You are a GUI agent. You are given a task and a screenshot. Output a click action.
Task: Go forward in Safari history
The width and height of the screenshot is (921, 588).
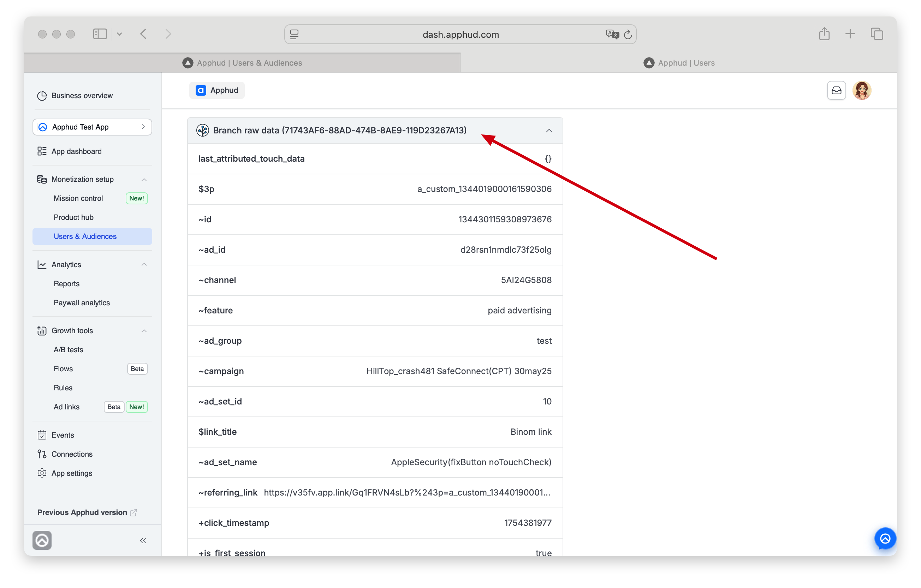(168, 34)
